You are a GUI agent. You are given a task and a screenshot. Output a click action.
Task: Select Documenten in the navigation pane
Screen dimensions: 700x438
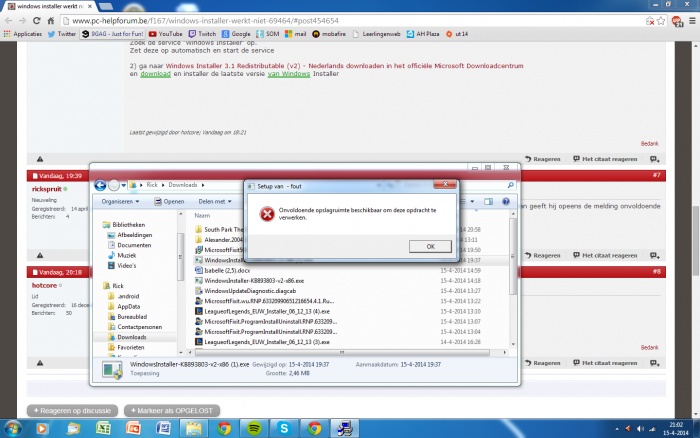(129, 245)
